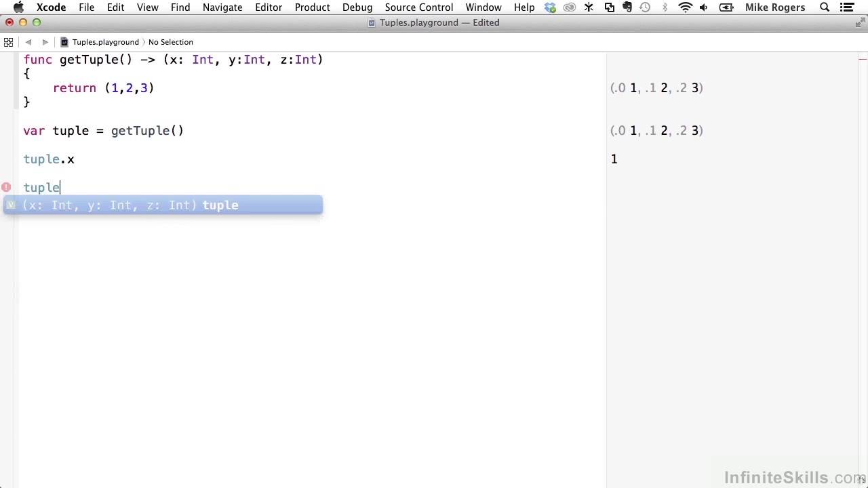This screenshot has width=868, height=488.
Task: Open the View menu
Action: (147, 7)
